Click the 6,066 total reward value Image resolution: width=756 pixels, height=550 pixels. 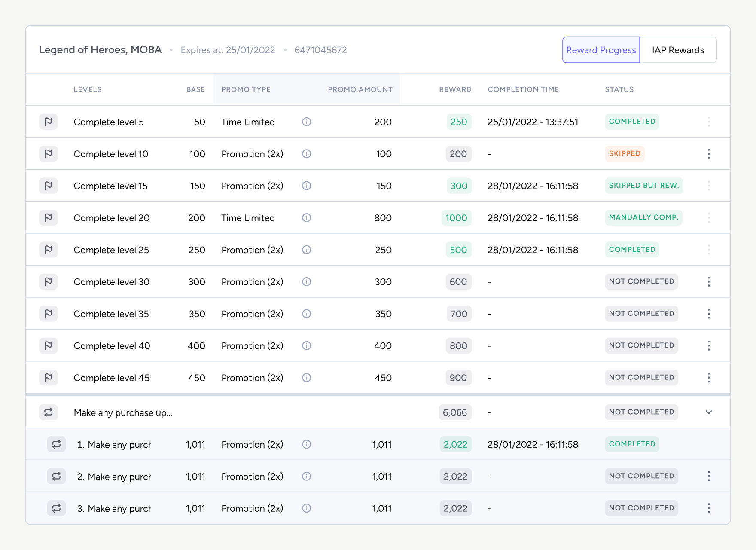(x=455, y=412)
